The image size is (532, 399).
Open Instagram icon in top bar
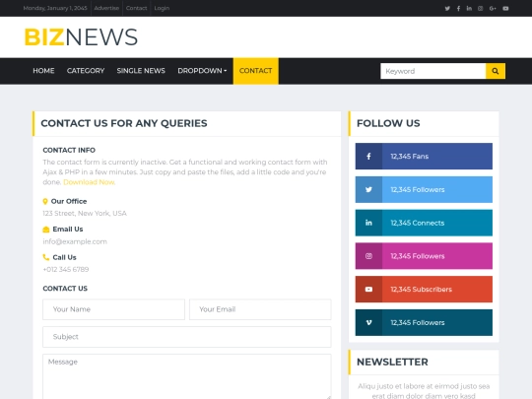coord(480,8)
